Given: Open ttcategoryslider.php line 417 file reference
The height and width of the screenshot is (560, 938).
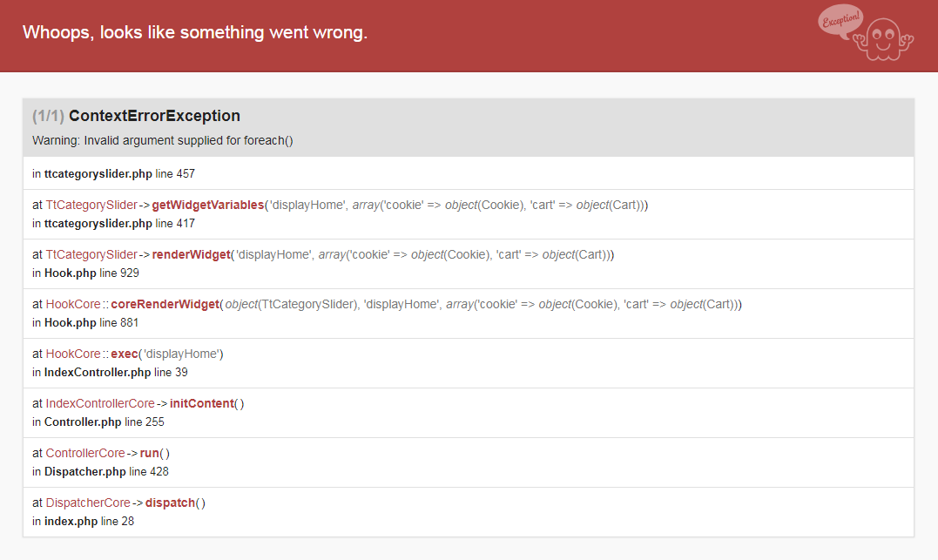Looking at the screenshot, I should [x=113, y=223].
